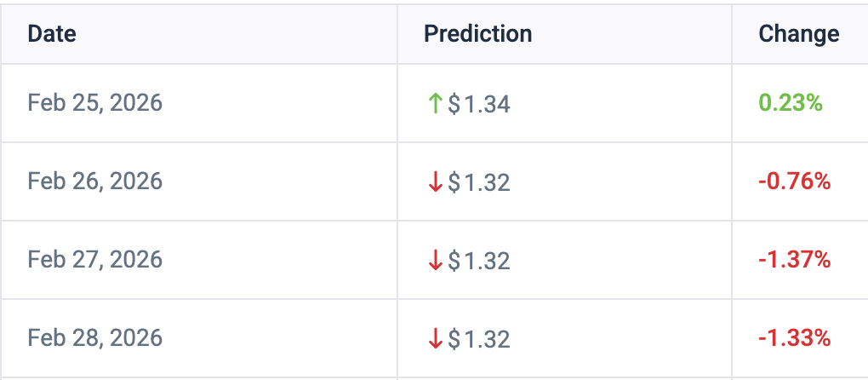
Task: Click the red down arrow for Feb 26
Action: click(x=435, y=182)
